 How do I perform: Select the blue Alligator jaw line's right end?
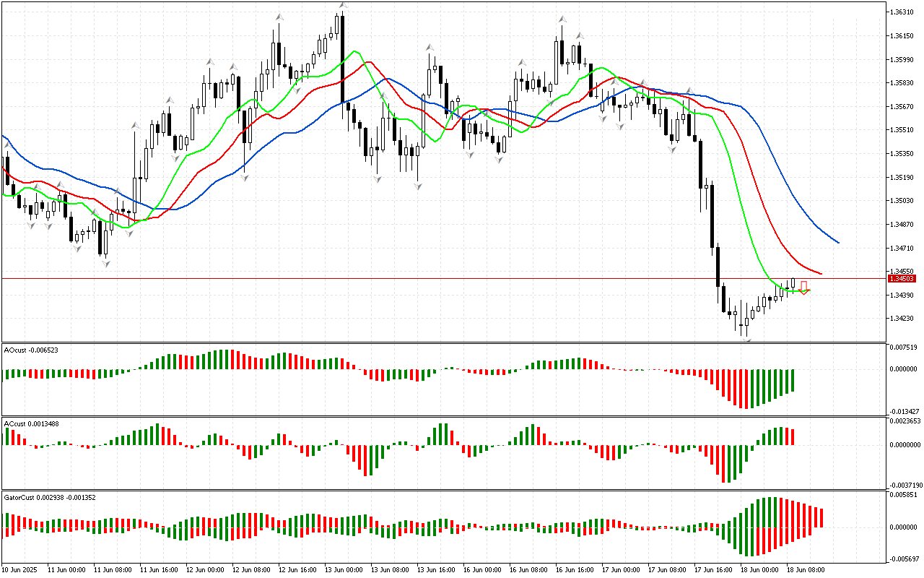pyautogui.click(x=837, y=242)
